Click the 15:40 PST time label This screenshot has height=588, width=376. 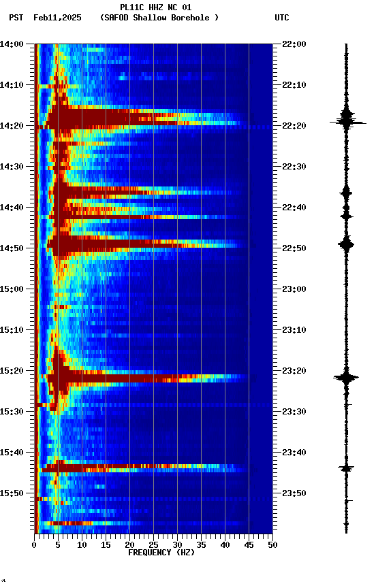(12, 453)
